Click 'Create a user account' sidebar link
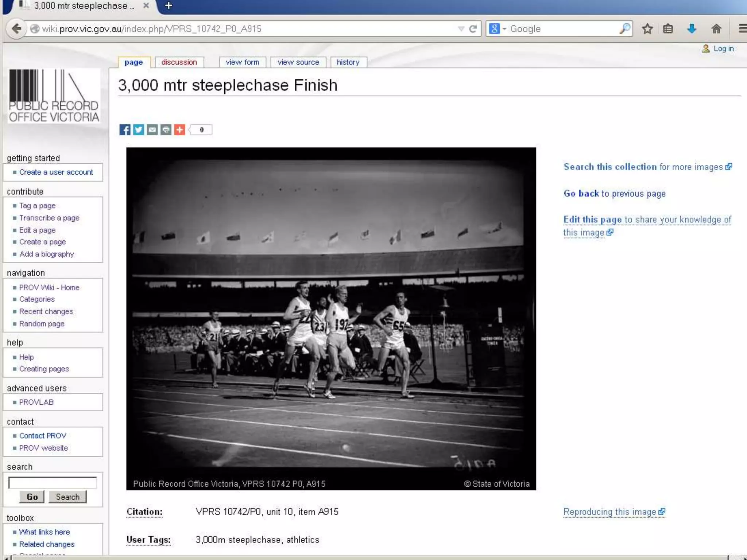747x560 pixels. (56, 172)
